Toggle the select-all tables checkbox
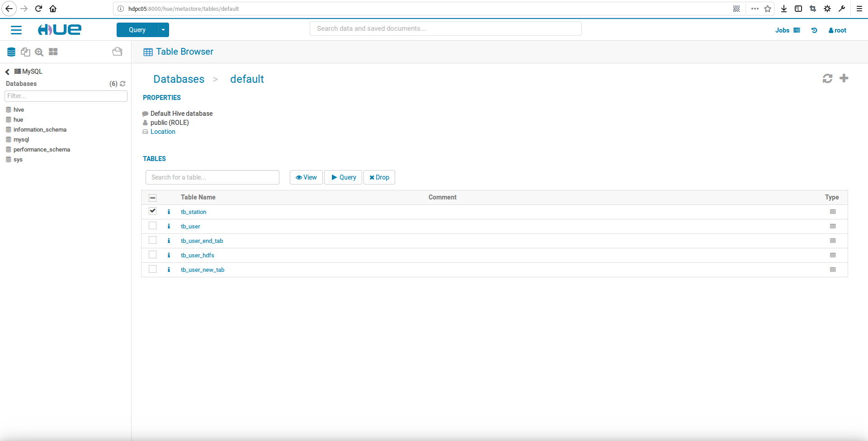 click(153, 198)
